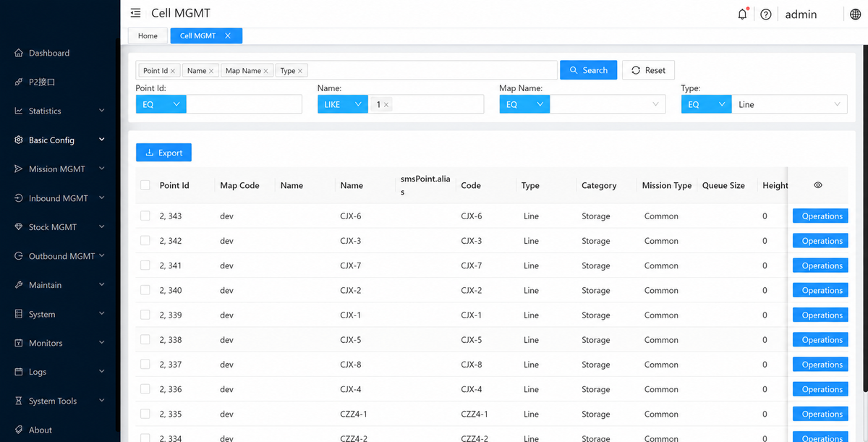868x442 pixels.
Task: Click the Queue Size column header
Action: point(723,185)
